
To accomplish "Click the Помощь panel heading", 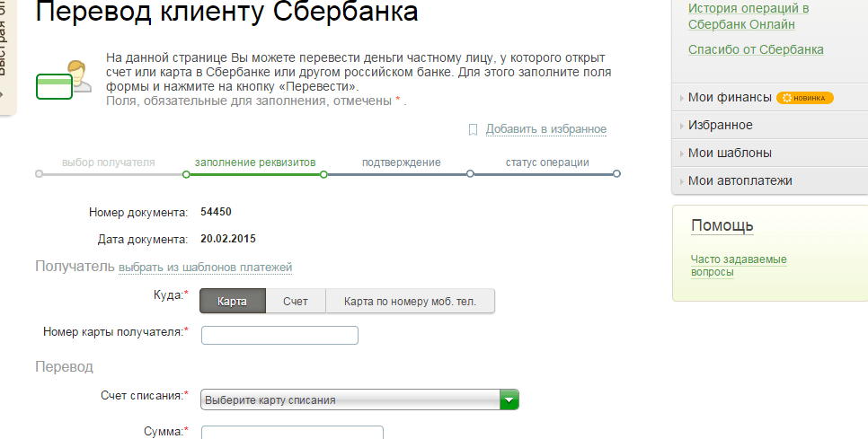I will pos(722,225).
